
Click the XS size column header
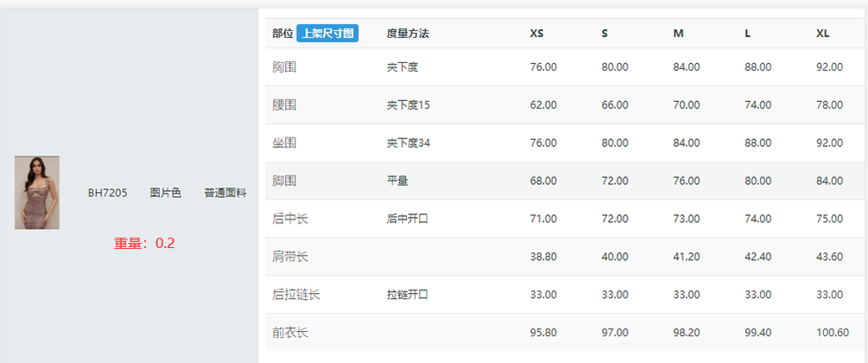[537, 33]
